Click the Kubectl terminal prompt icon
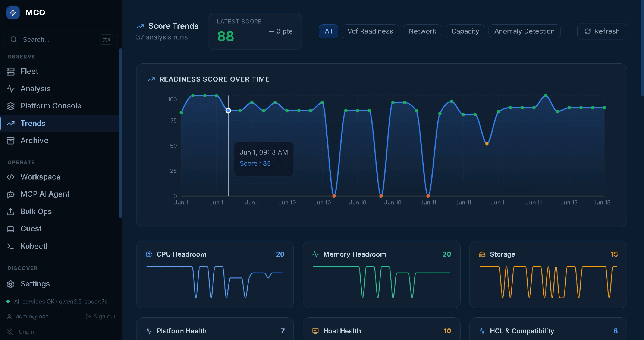644x340 pixels. click(10, 246)
